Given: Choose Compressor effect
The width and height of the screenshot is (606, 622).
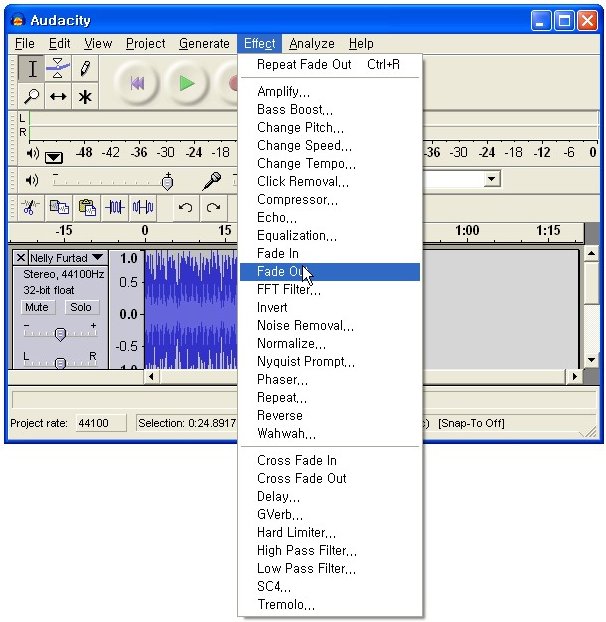Looking at the screenshot, I should click(330, 200).
